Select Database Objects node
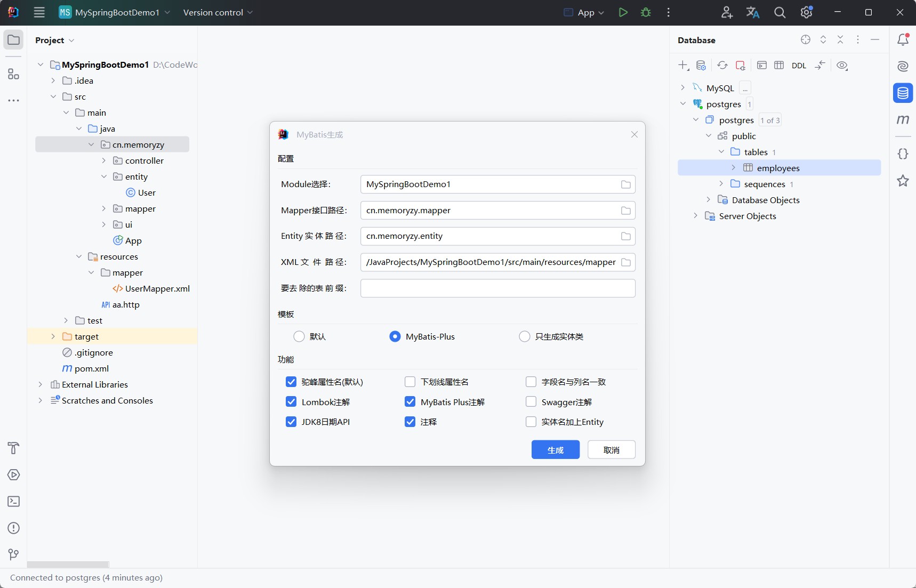The width and height of the screenshot is (916, 588). tap(759, 200)
